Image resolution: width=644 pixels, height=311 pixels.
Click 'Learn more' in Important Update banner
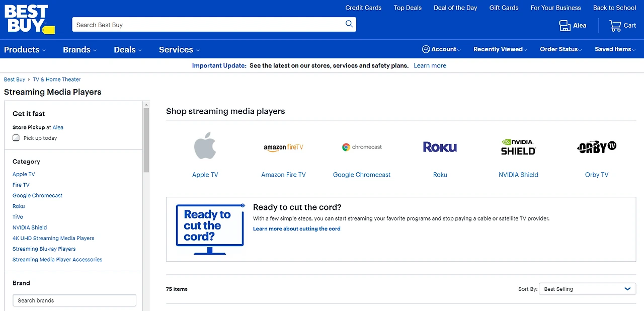pyautogui.click(x=430, y=65)
